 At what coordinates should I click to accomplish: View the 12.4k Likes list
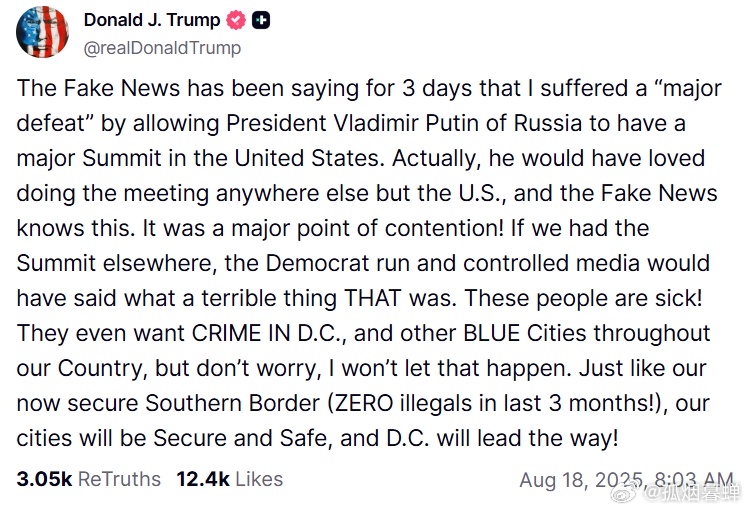(230, 479)
